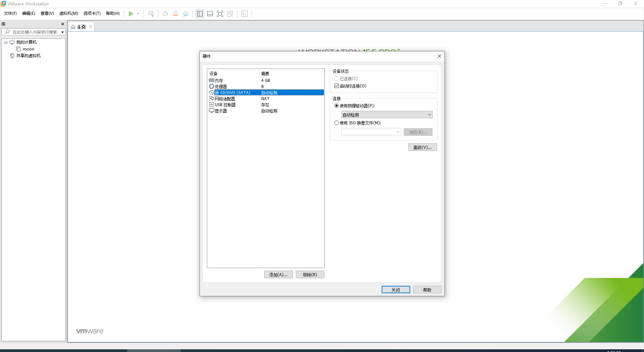This screenshot has height=352, width=644.
Task: Select the USB 控制器 device row
Action: pos(266,105)
